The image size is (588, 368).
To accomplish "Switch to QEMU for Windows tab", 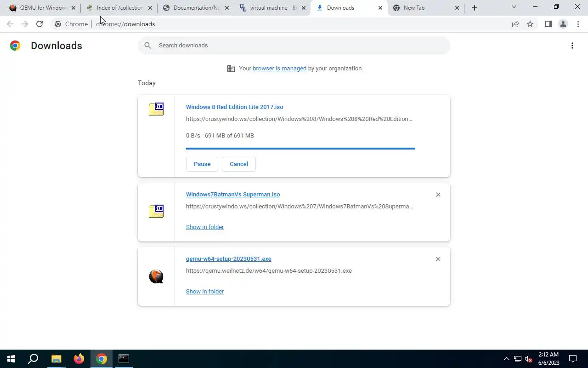I will 39,8.
